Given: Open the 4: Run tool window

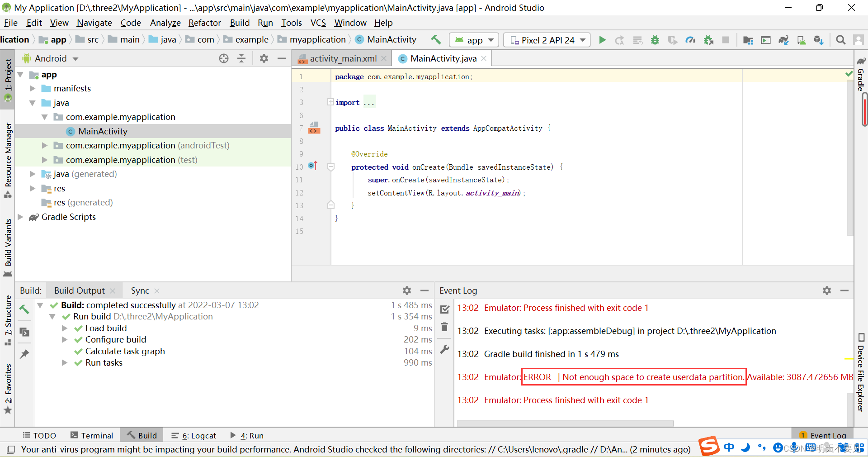Looking at the screenshot, I should (x=247, y=435).
